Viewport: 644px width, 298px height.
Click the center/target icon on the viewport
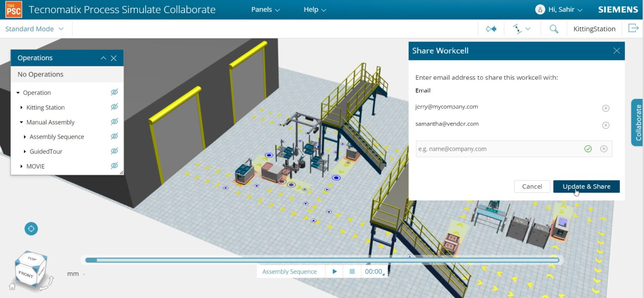31,228
